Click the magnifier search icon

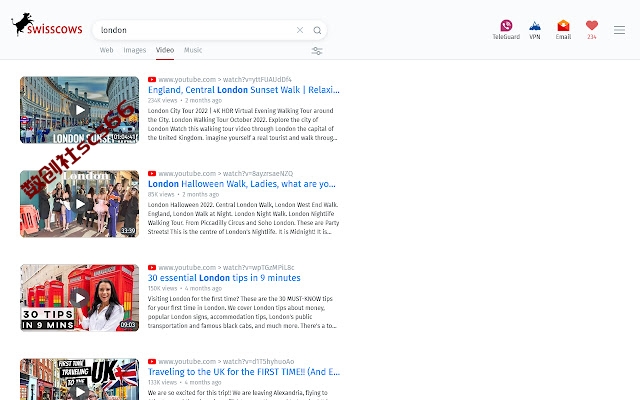317,30
